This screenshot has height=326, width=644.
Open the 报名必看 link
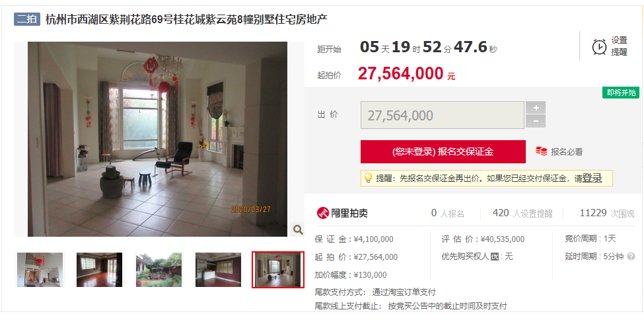click(x=567, y=151)
